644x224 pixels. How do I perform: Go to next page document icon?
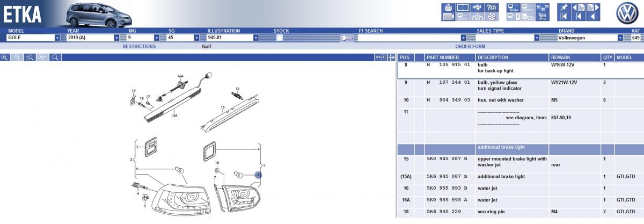(x=593, y=8)
